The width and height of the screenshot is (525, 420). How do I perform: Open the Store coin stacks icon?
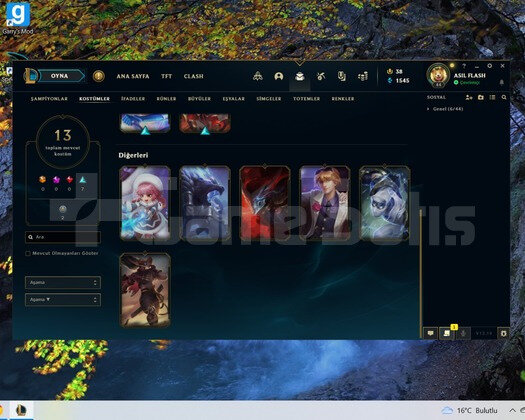pos(363,76)
